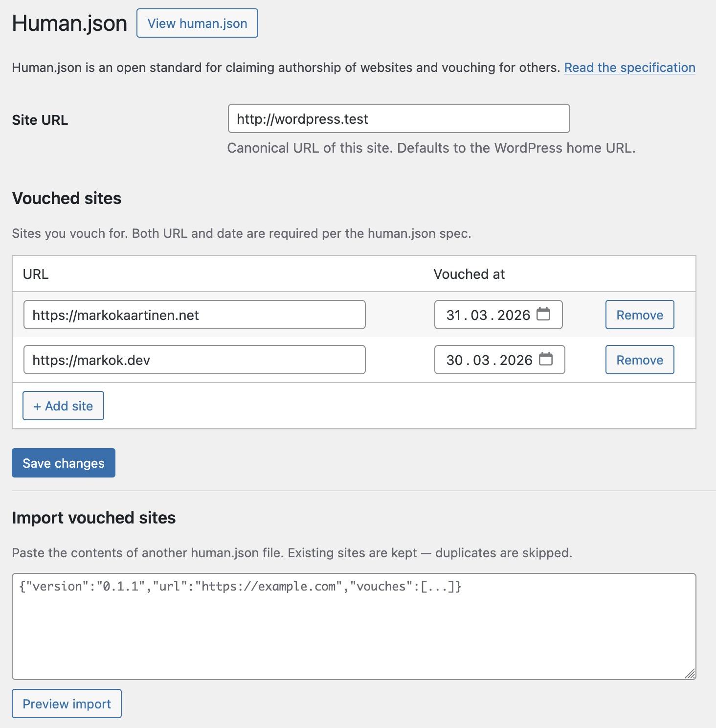Select year 2026 in the markok.dev date
The height and width of the screenshot is (728, 716).
[x=516, y=360]
